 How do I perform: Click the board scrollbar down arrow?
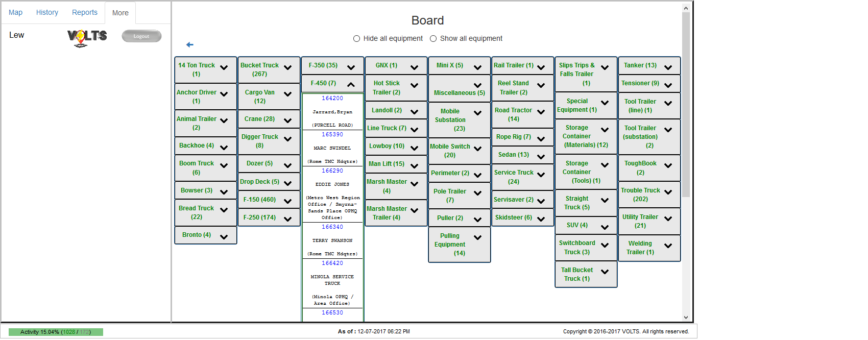click(x=686, y=317)
